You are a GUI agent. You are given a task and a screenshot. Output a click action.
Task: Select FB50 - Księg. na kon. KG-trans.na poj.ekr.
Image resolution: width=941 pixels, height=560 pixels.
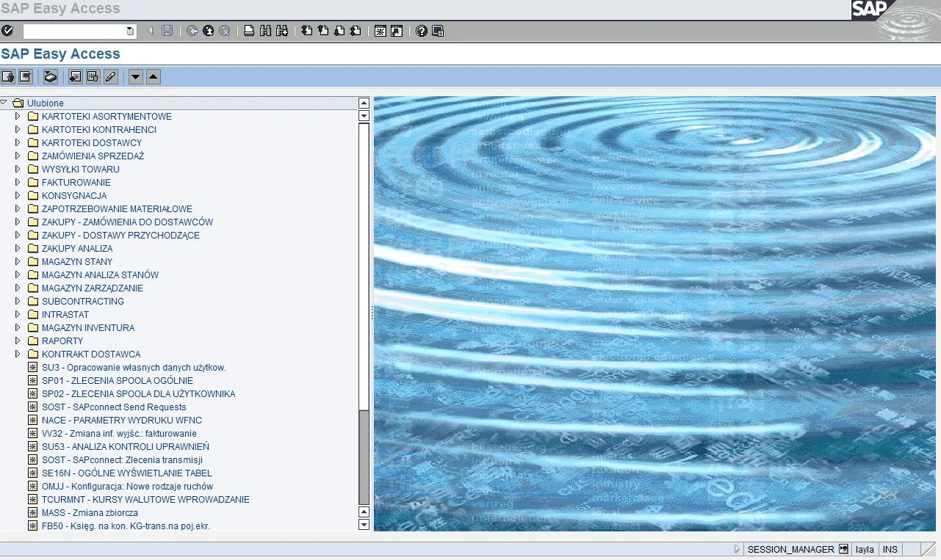tap(126, 526)
